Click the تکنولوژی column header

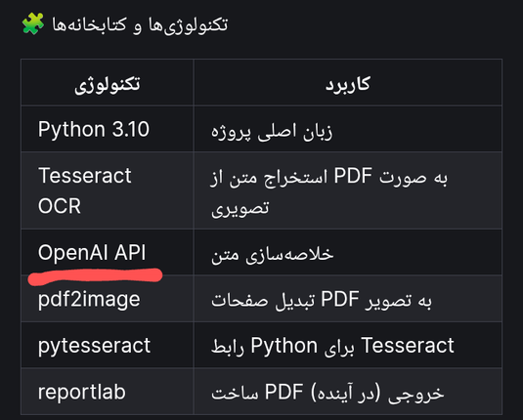(x=108, y=83)
